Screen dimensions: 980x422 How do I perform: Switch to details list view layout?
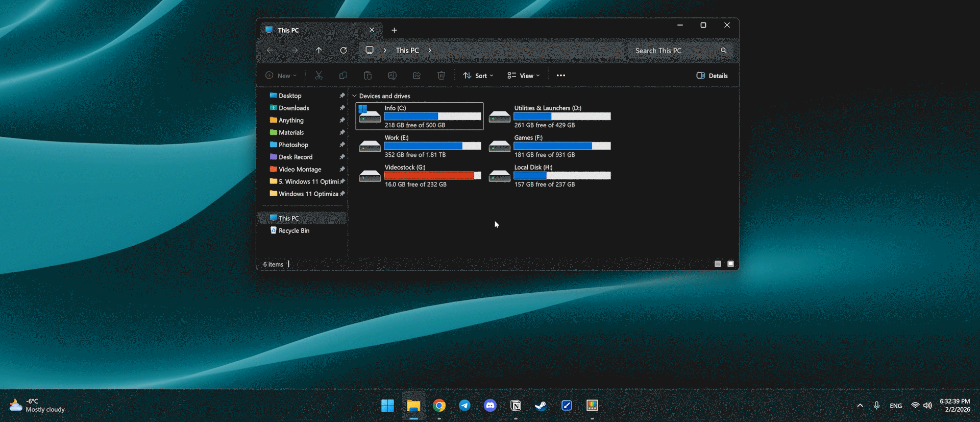pyautogui.click(x=718, y=264)
